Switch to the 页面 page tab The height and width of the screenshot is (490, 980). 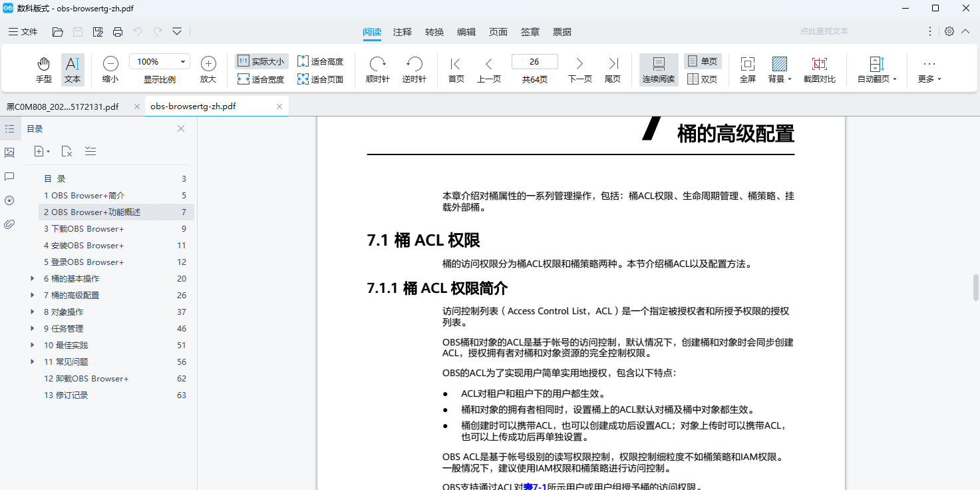(498, 32)
